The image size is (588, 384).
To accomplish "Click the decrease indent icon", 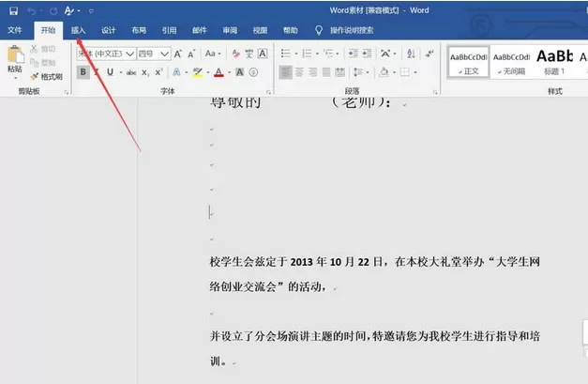I will point(353,54).
